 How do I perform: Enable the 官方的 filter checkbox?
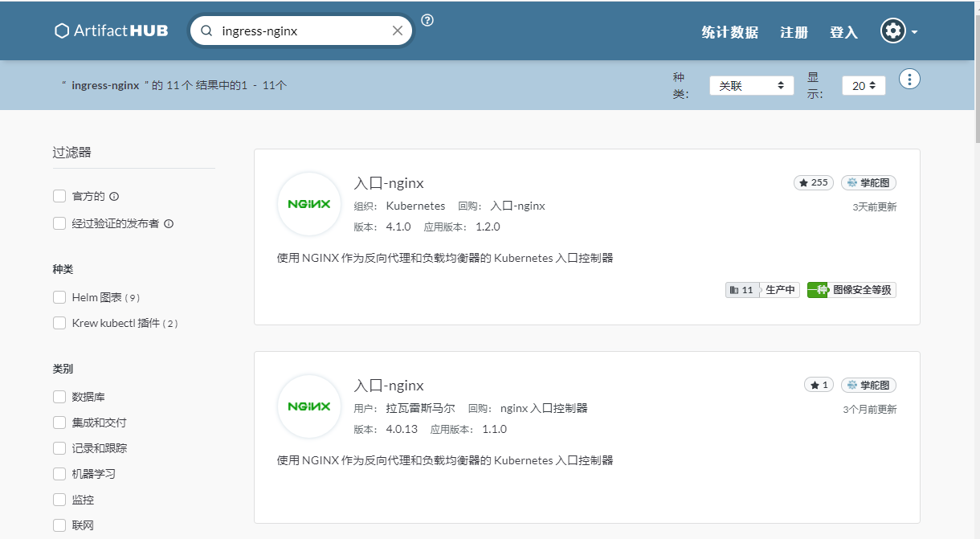point(59,196)
